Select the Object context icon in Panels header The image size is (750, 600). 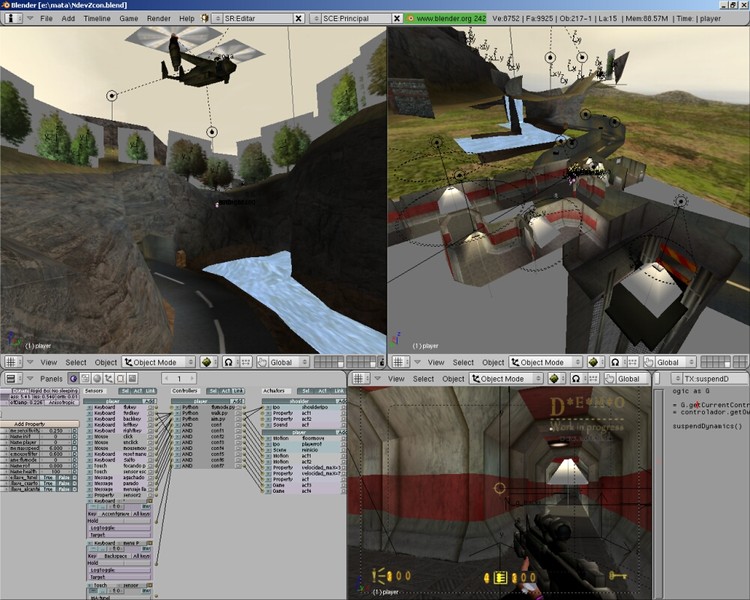109,378
